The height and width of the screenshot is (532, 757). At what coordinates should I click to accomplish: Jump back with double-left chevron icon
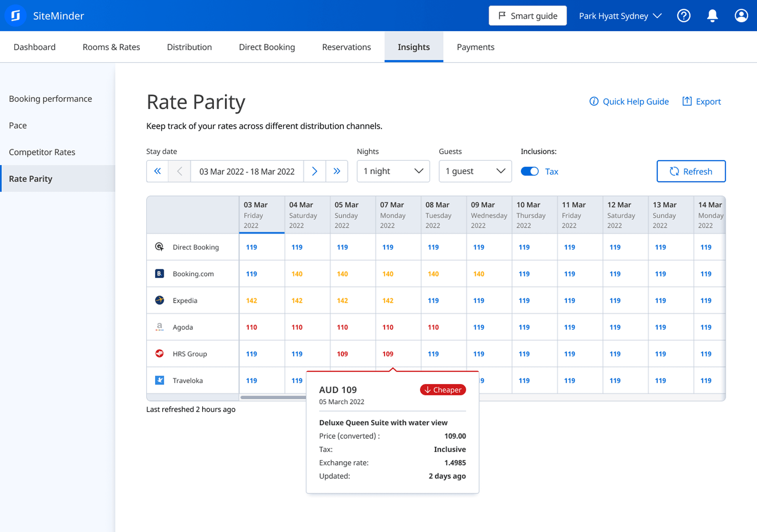pyautogui.click(x=158, y=171)
